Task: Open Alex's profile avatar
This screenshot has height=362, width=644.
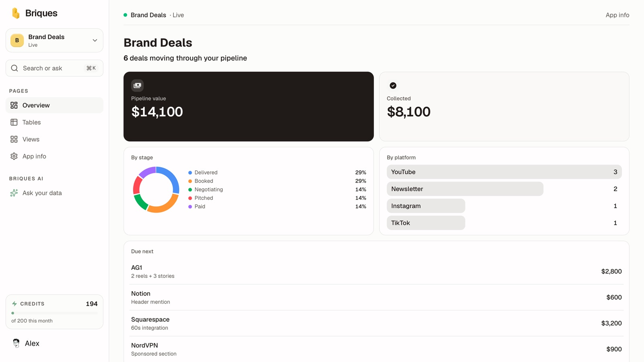Action: (x=16, y=343)
